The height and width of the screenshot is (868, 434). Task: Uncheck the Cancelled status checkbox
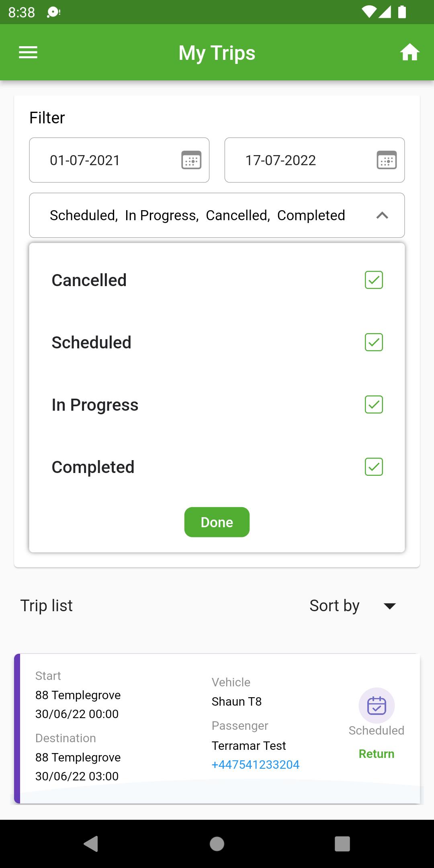(x=374, y=280)
